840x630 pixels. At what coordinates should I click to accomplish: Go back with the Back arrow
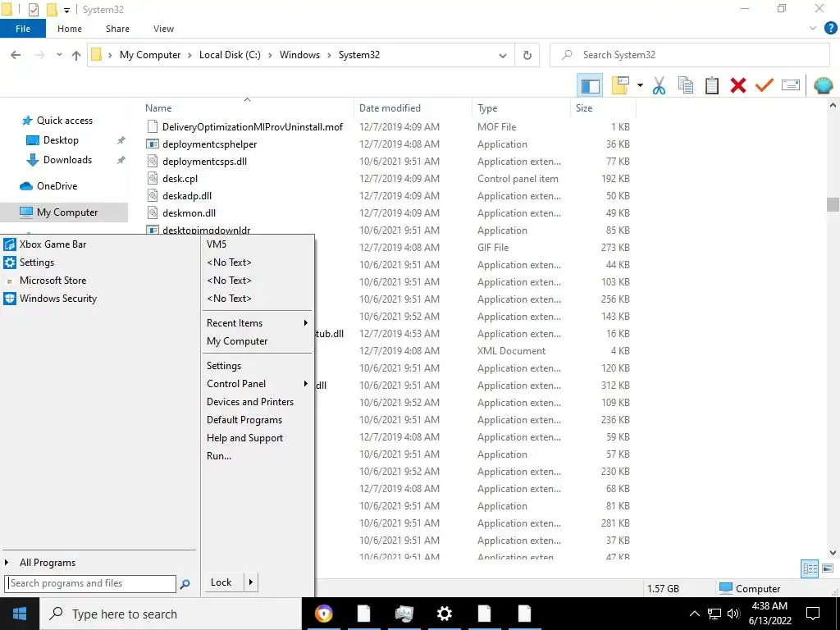tap(16, 55)
